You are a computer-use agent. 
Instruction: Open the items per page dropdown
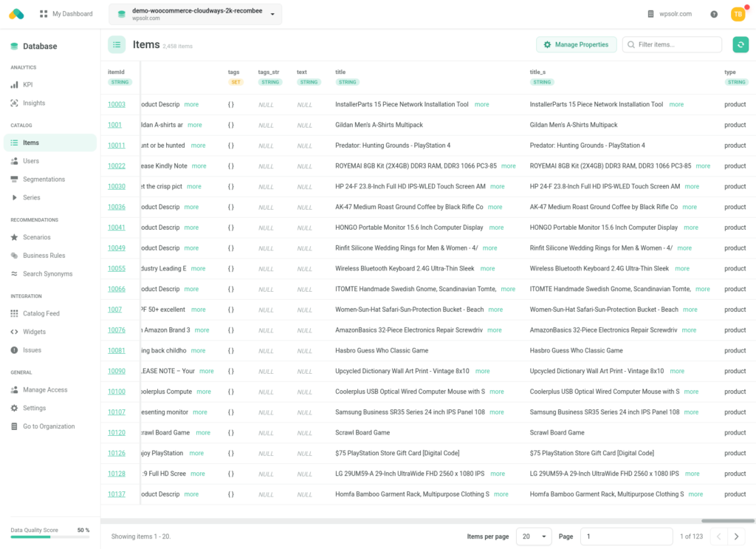pyautogui.click(x=534, y=536)
